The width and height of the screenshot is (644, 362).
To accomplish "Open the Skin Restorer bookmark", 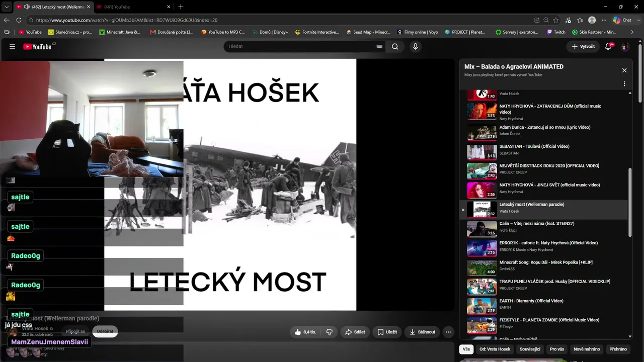I will click(x=594, y=32).
